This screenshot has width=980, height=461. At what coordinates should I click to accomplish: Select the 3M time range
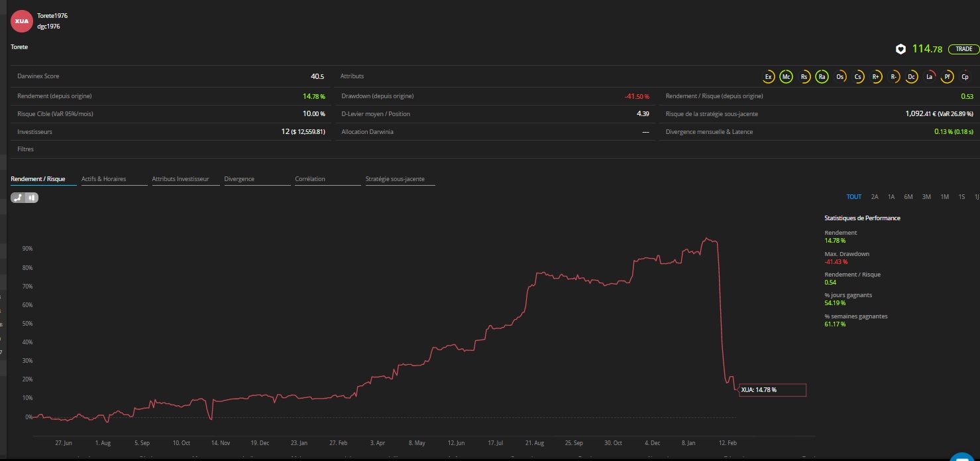pyautogui.click(x=926, y=197)
